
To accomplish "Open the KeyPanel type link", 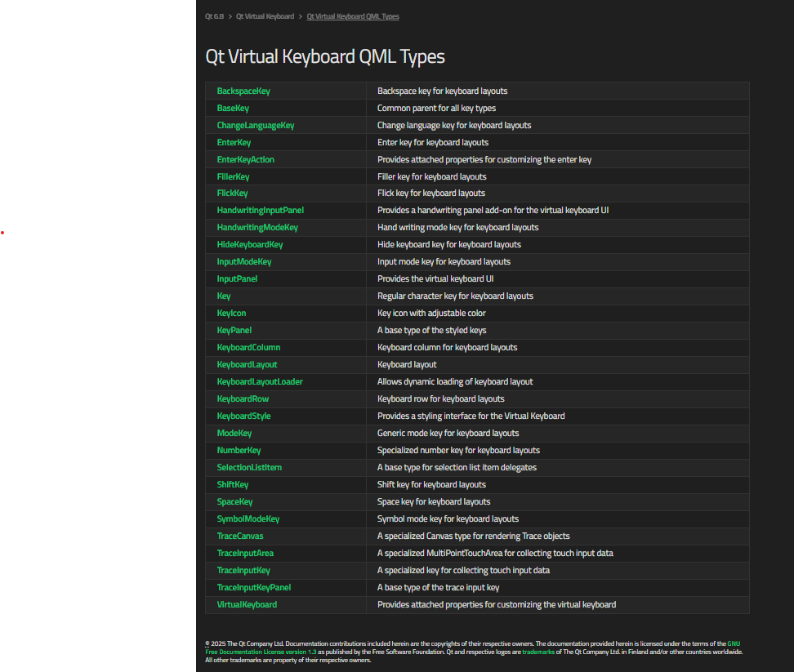I will 234,331.
